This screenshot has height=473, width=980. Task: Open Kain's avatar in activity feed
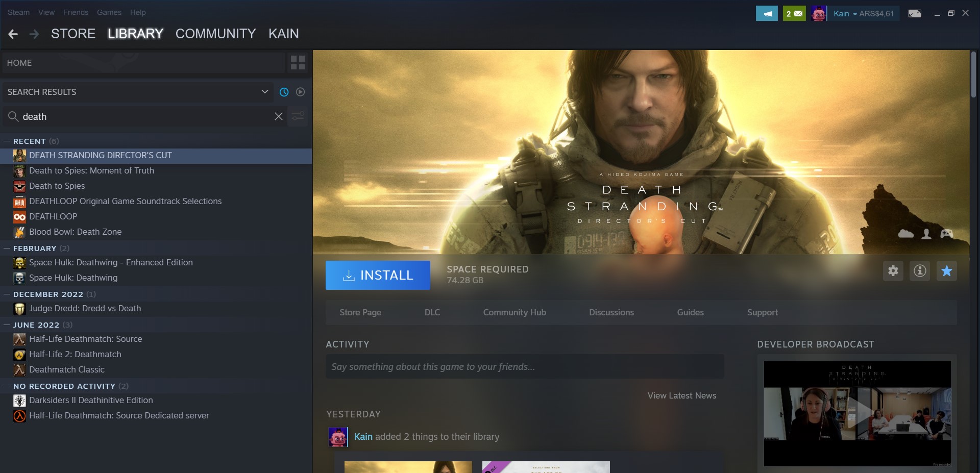pyautogui.click(x=338, y=437)
